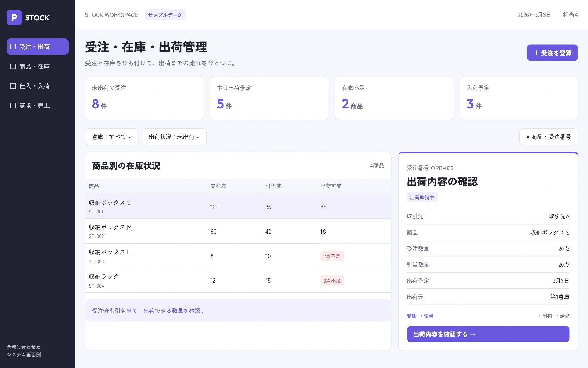Open the 倉庫：すべて dropdown
This screenshot has height=368, width=588.
[112, 137]
